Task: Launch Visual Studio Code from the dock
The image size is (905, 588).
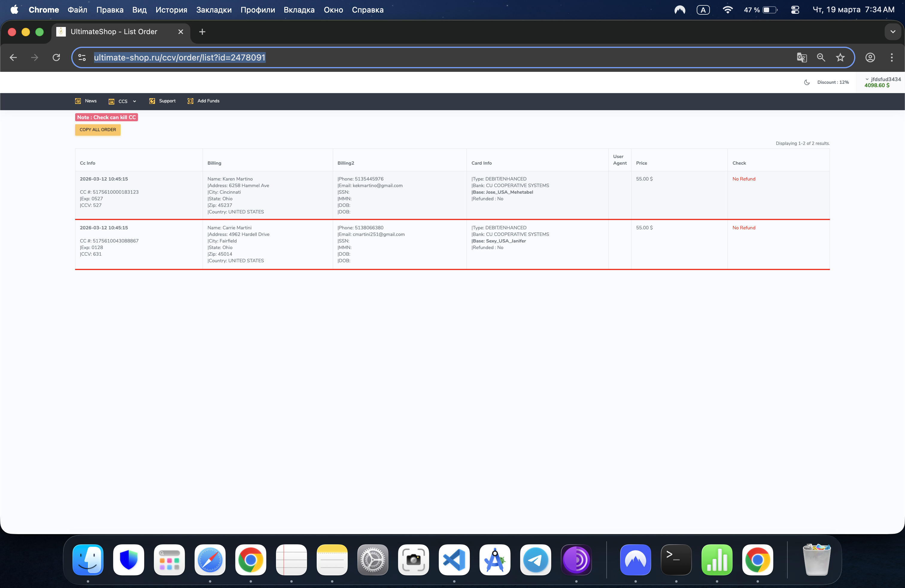Action: pos(454,560)
